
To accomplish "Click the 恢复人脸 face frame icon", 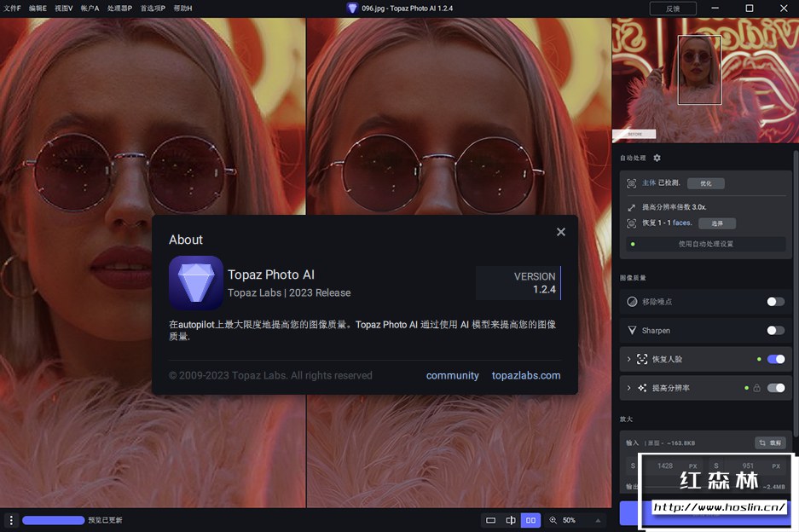I will [x=642, y=359].
